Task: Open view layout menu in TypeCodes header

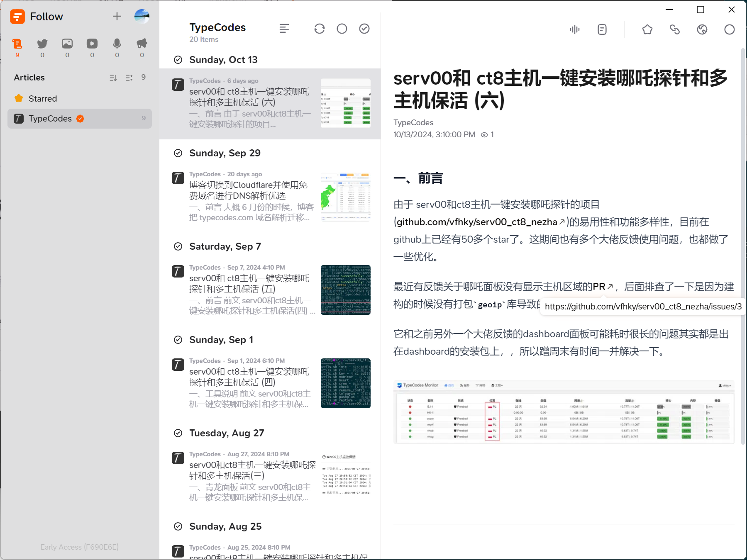Action: tap(284, 29)
